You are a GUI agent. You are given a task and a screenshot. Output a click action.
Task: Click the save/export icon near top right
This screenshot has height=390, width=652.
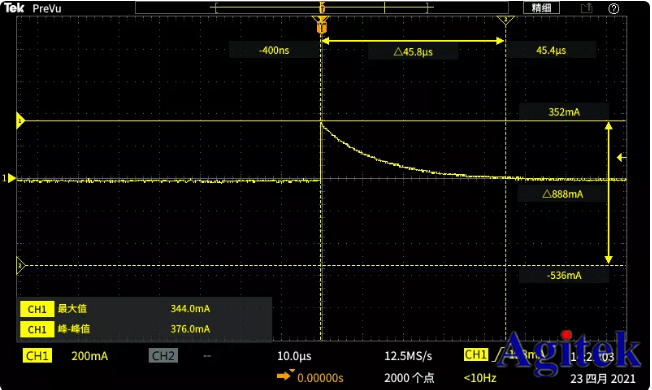tap(586, 8)
